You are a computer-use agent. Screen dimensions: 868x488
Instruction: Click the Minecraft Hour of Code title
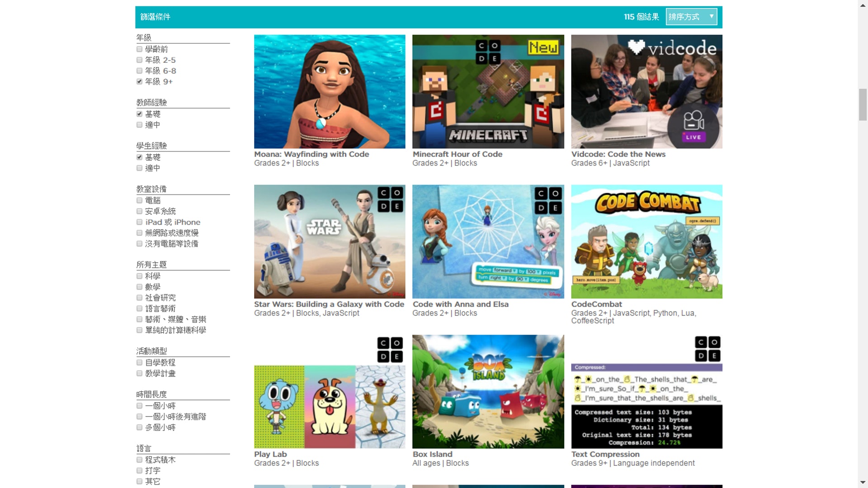point(458,154)
